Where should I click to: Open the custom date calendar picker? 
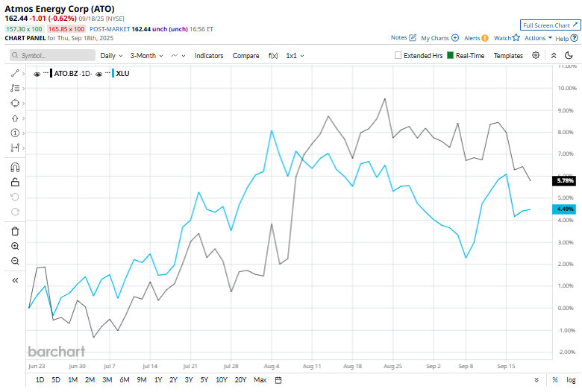point(278,380)
